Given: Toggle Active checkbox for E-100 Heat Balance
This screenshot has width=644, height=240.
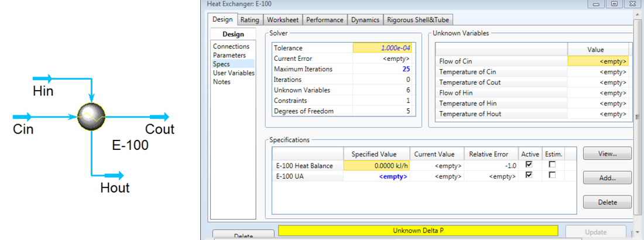Looking at the screenshot, I should [530, 165].
